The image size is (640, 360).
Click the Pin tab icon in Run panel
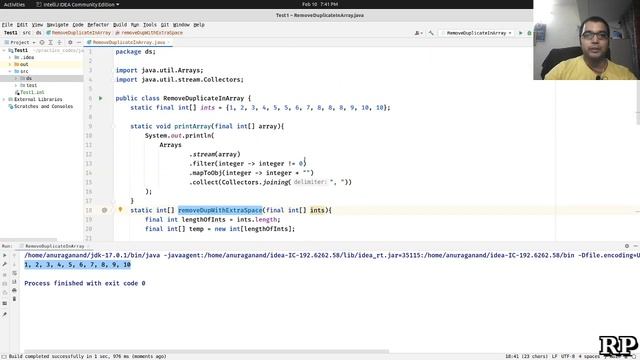(x=4, y=314)
